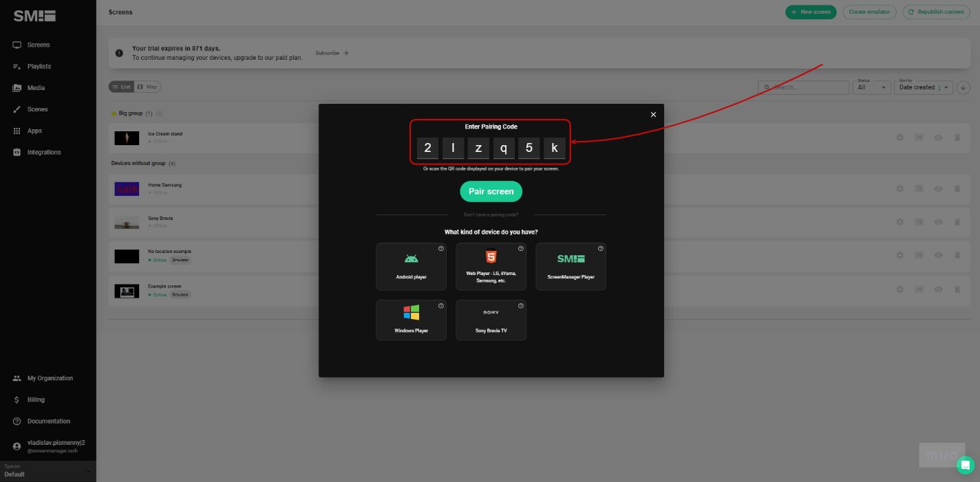Click Republish content button
This screenshot has height=482, width=980.
[x=936, y=12]
